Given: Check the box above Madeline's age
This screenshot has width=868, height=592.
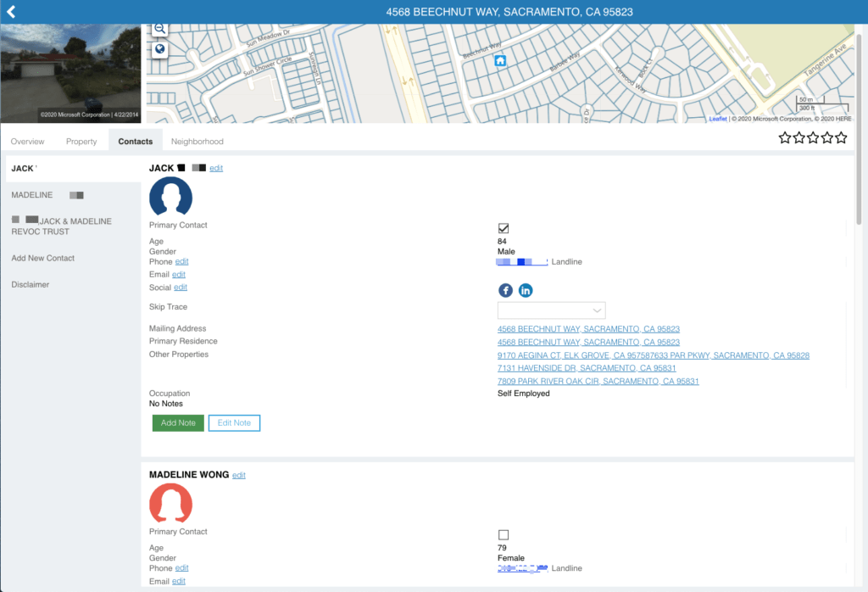Looking at the screenshot, I should [x=504, y=534].
